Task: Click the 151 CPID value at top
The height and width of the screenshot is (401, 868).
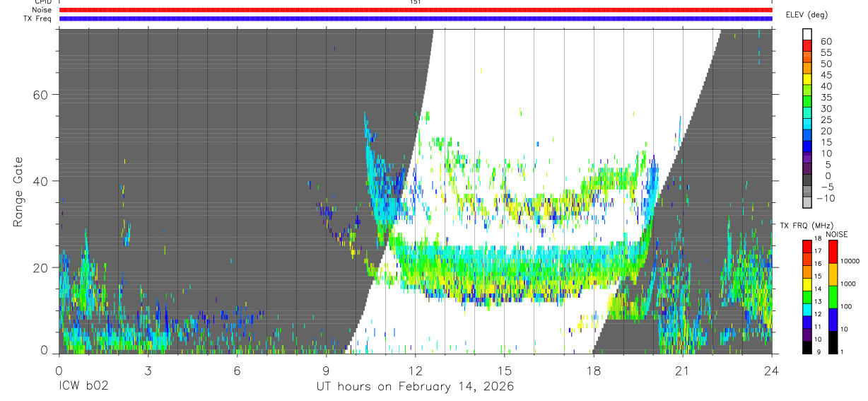Action: (416, 2)
